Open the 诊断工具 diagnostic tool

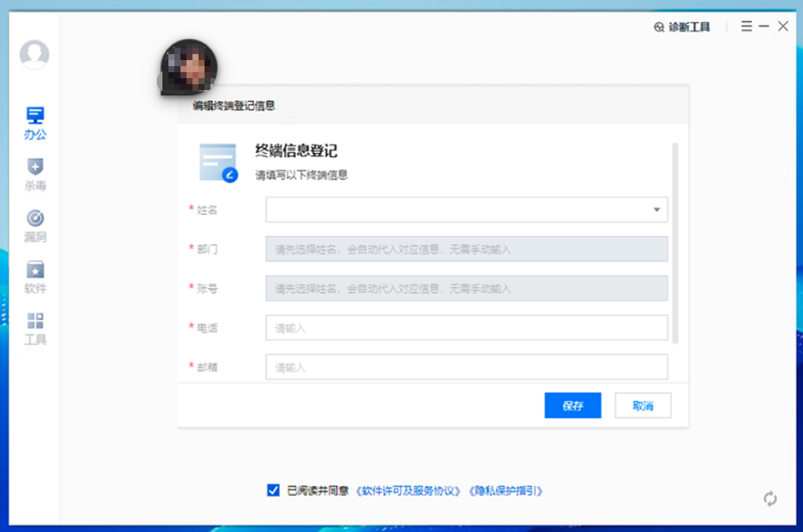[682, 27]
